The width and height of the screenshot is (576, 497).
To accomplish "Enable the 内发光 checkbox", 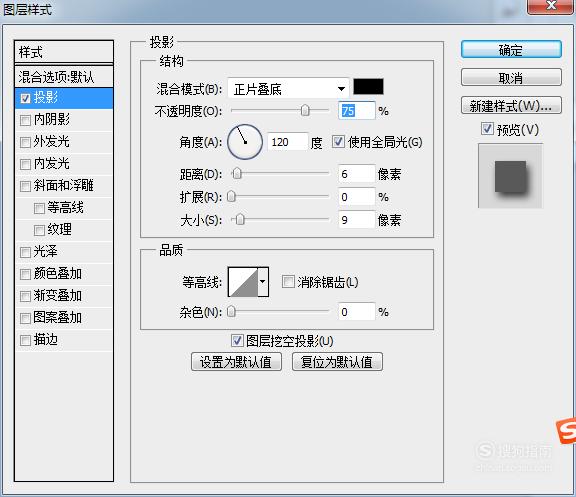I will coord(25,164).
